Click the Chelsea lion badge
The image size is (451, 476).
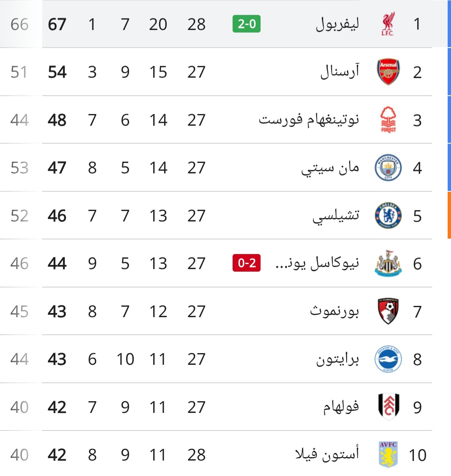388,216
